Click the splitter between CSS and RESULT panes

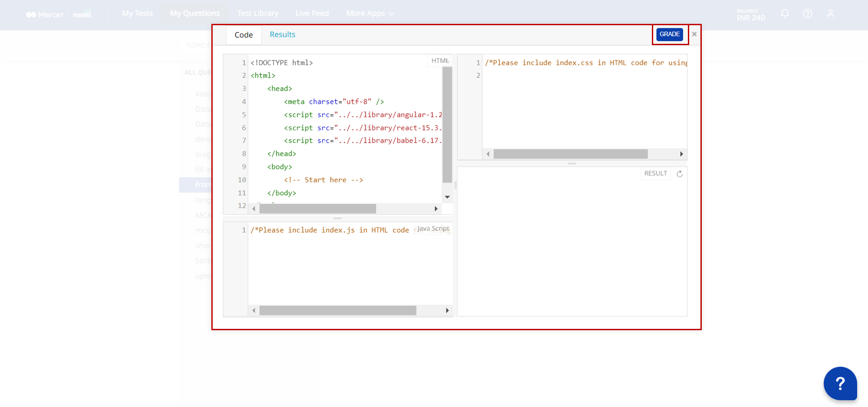[572, 164]
